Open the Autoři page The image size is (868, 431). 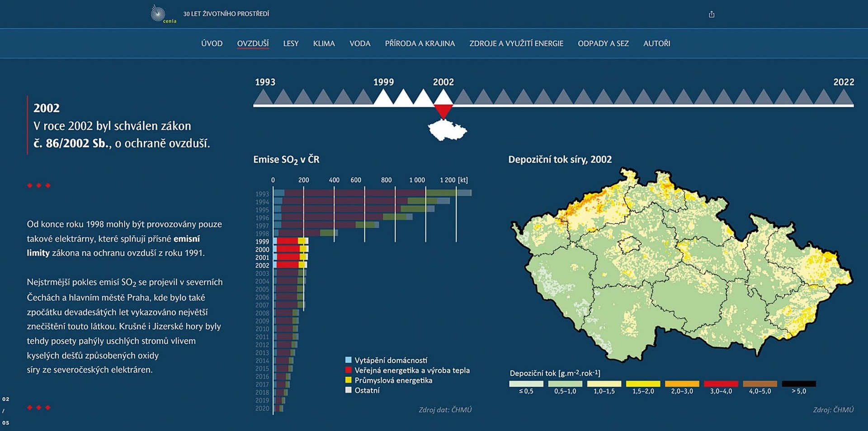[x=656, y=43]
